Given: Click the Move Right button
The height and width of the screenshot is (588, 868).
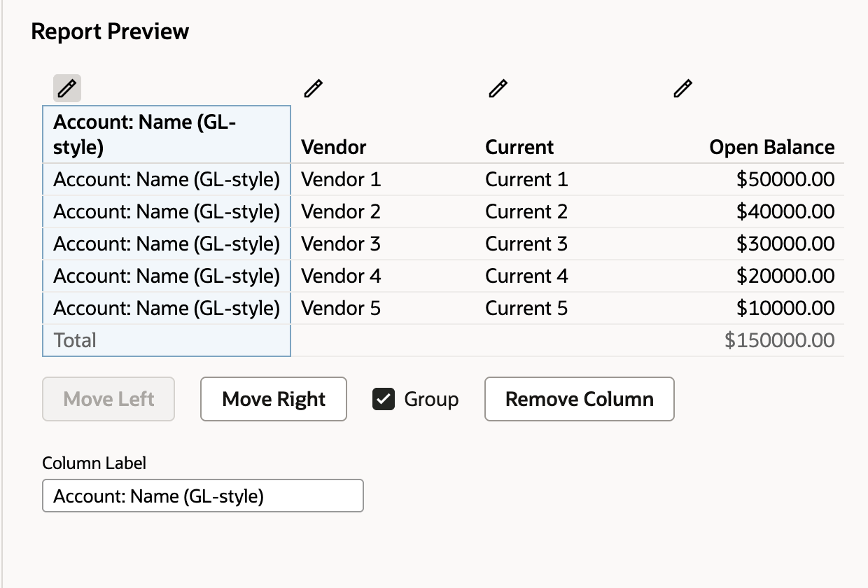Looking at the screenshot, I should pos(274,399).
